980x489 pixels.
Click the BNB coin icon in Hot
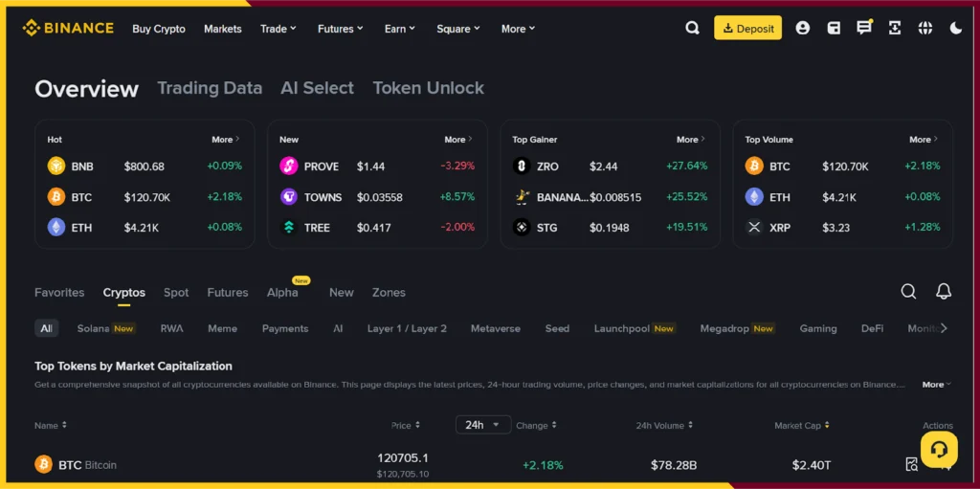(56, 167)
